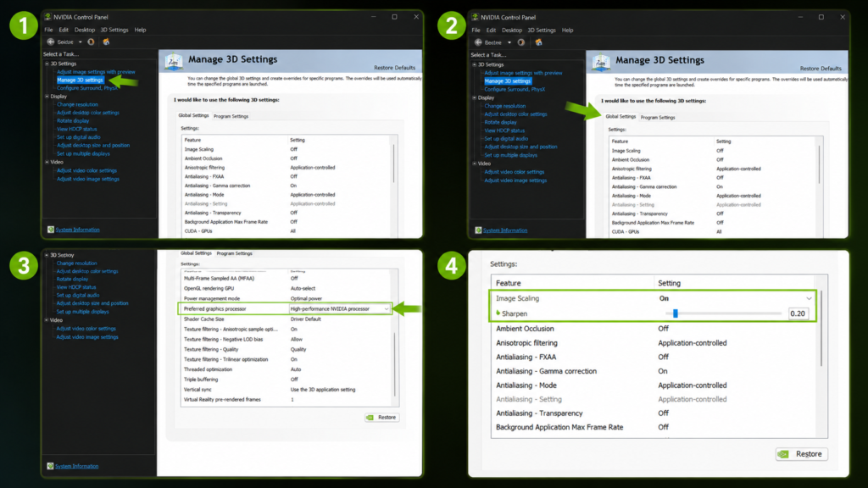Click Restore Defaults in top-right window
Image resolution: width=868 pixels, height=488 pixels.
pyautogui.click(x=821, y=69)
